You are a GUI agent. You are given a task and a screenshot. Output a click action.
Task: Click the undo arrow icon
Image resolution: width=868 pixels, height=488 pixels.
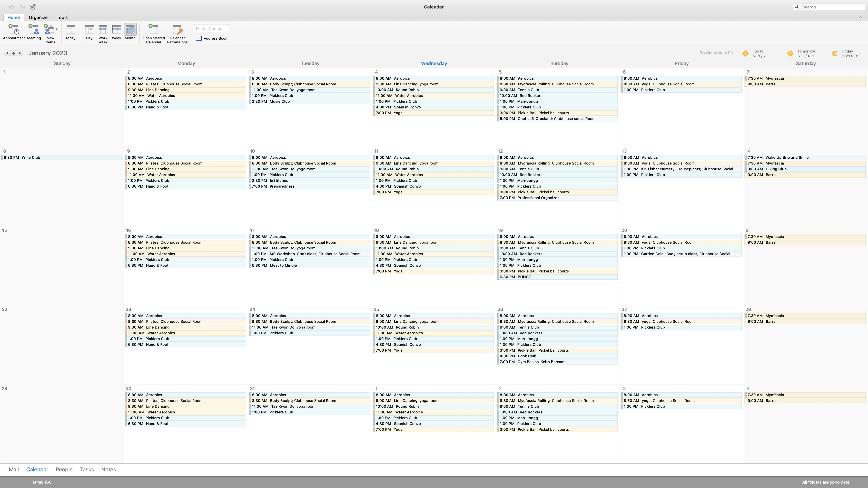(x=11, y=7)
